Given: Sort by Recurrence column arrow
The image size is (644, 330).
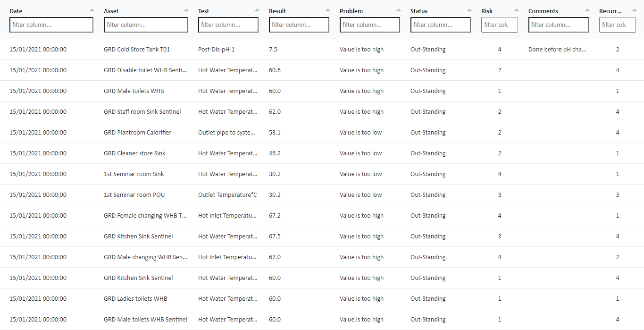Looking at the screenshot, I should pyautogui.click(x=634, y=10).
